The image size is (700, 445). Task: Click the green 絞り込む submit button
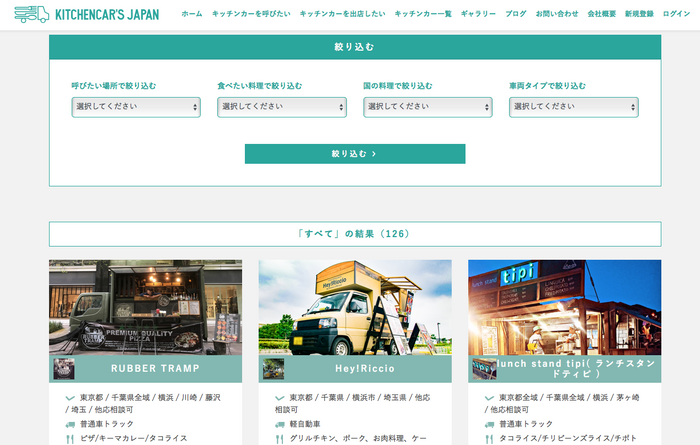(x=355, y=154)
